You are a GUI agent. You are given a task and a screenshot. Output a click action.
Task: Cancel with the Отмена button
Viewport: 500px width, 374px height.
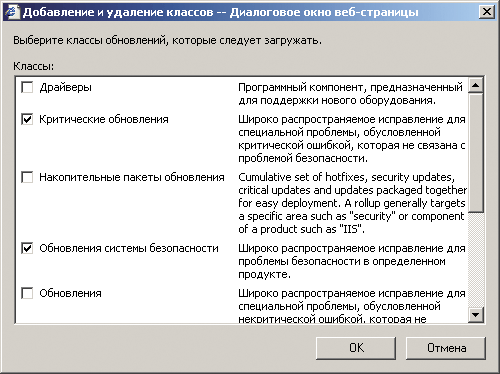click(446, 348)
